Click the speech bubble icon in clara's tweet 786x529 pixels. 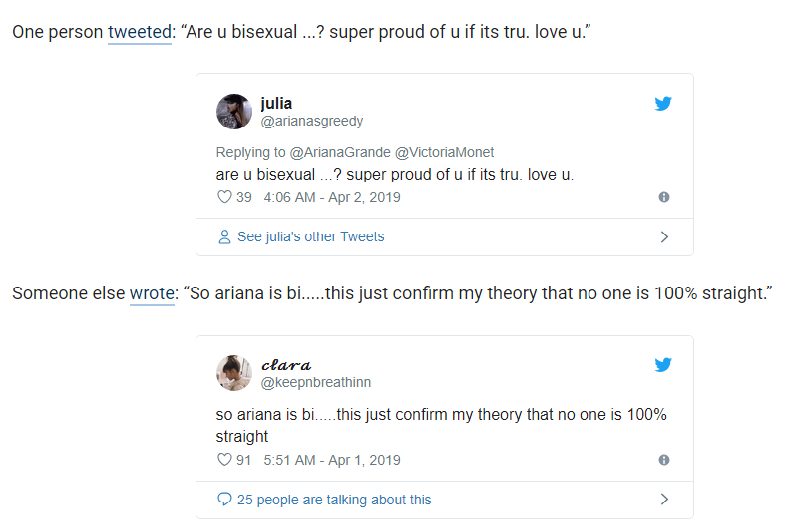point(224,499)
